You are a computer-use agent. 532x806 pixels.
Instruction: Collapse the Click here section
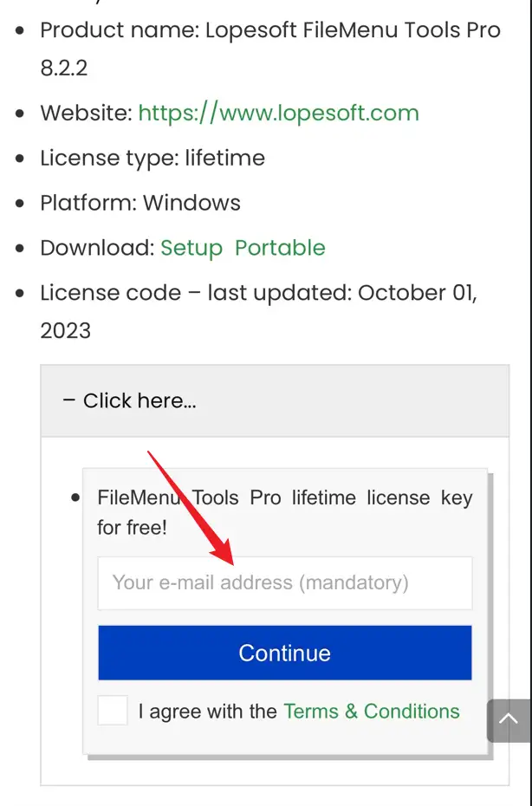(139, 400)
